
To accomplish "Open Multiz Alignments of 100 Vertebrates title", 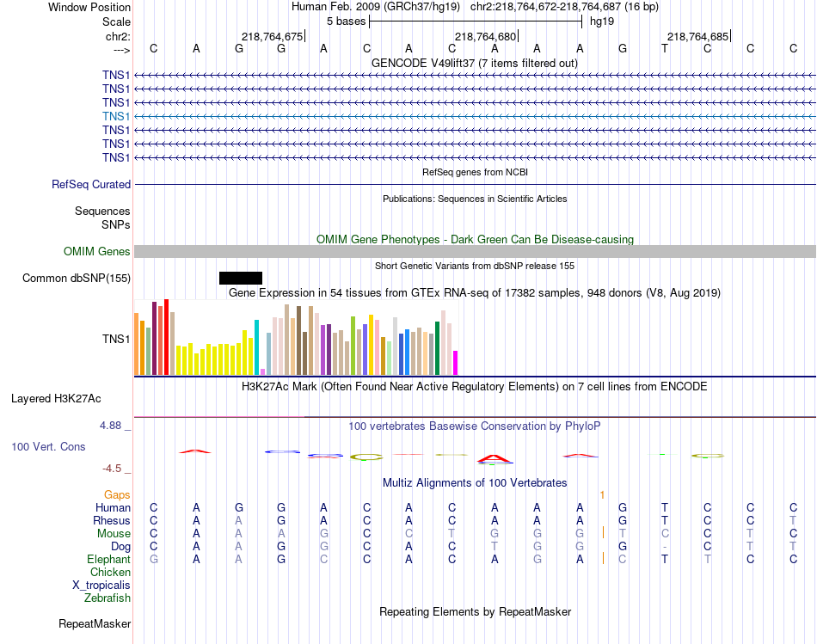I will [x=475, y=483].
